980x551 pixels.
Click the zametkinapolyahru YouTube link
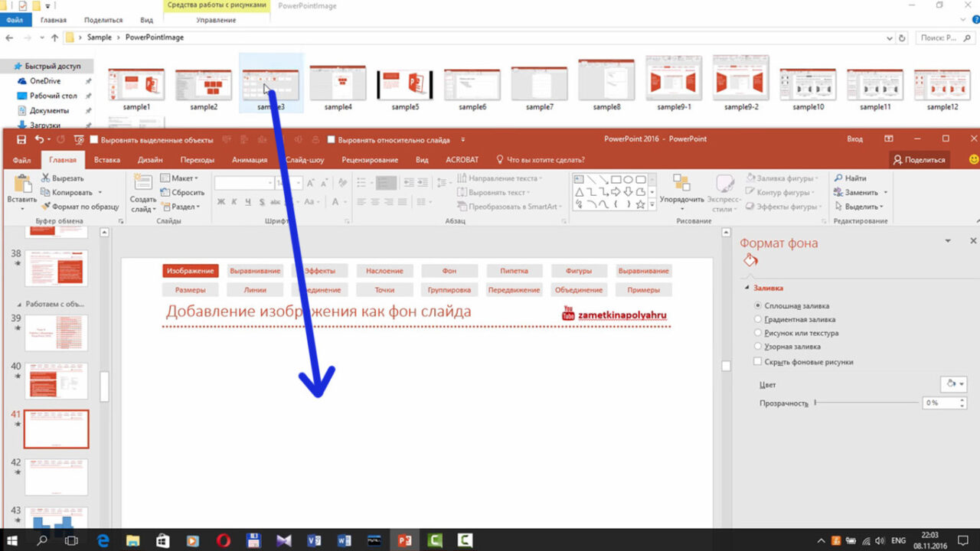pyautogui.click(x=622, y=315)
